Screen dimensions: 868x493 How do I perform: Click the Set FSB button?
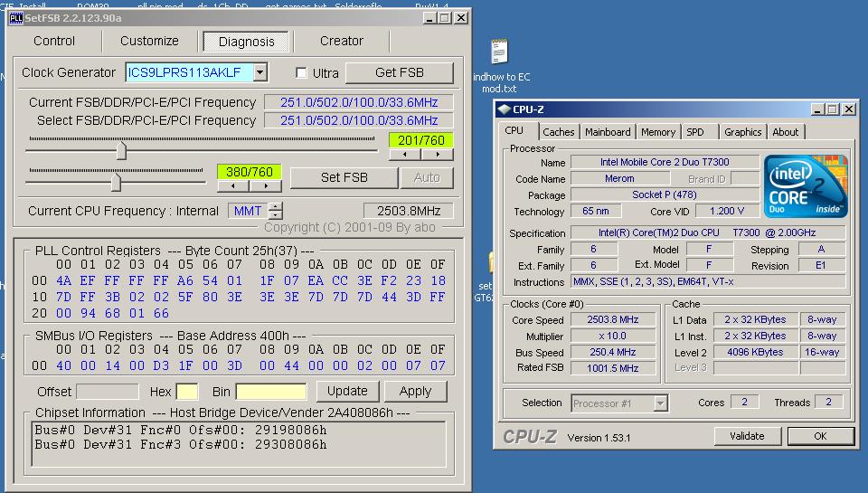click(x=344, y=177)
